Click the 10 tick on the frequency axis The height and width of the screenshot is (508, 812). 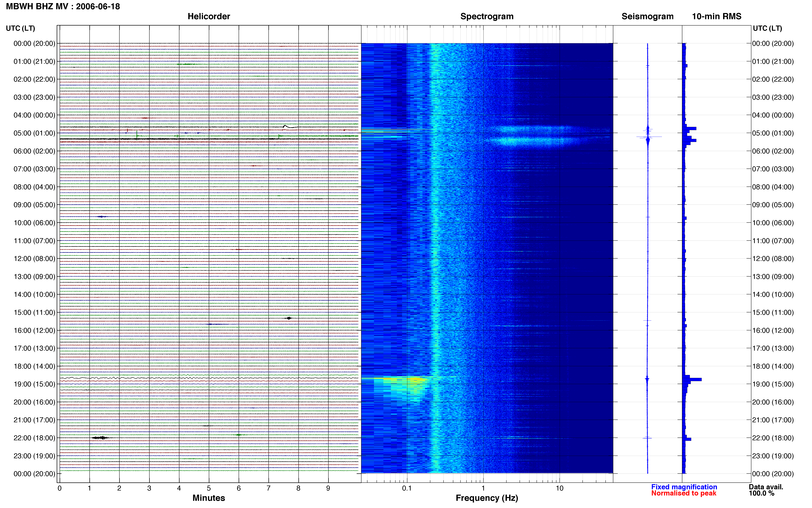coord(559,488)
